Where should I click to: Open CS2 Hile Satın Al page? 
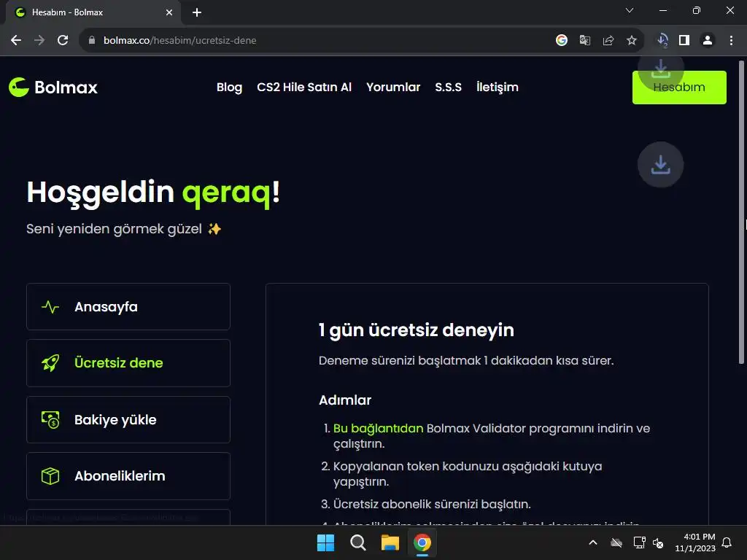coord(304,87)
